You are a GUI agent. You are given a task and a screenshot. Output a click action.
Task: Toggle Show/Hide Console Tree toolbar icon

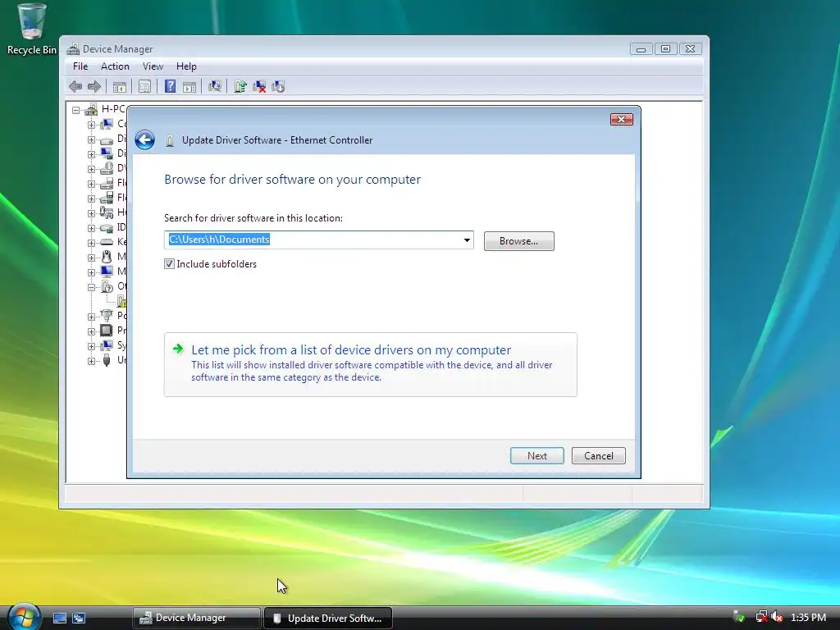point(120,87)
